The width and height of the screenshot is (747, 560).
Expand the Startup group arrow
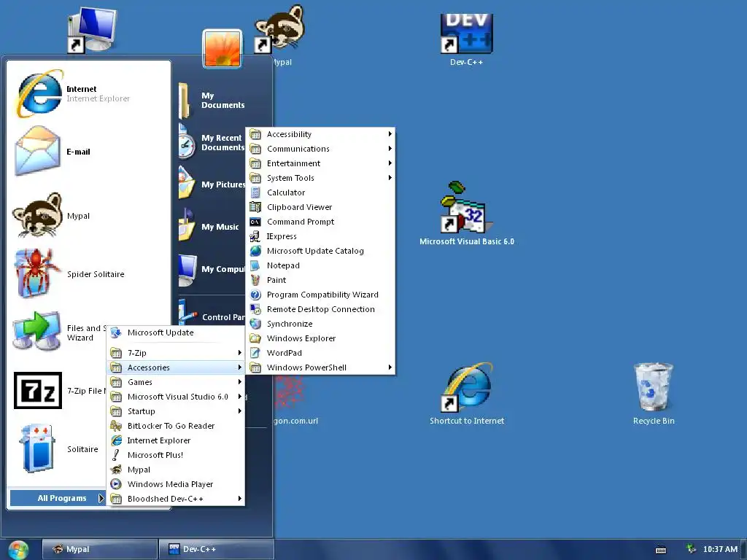(x=239, y=411)
